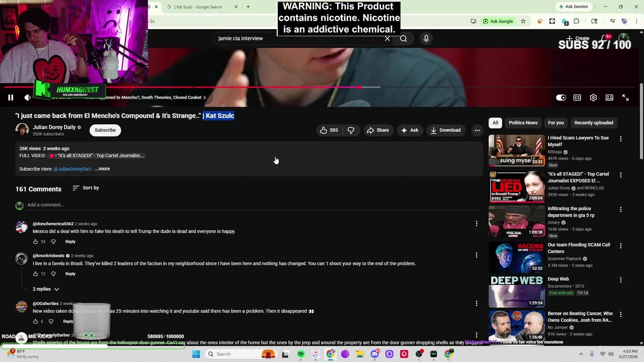The image size is (644, 362).
Task: Click the 'Add a comment...' field
Action: coord(252,205)
